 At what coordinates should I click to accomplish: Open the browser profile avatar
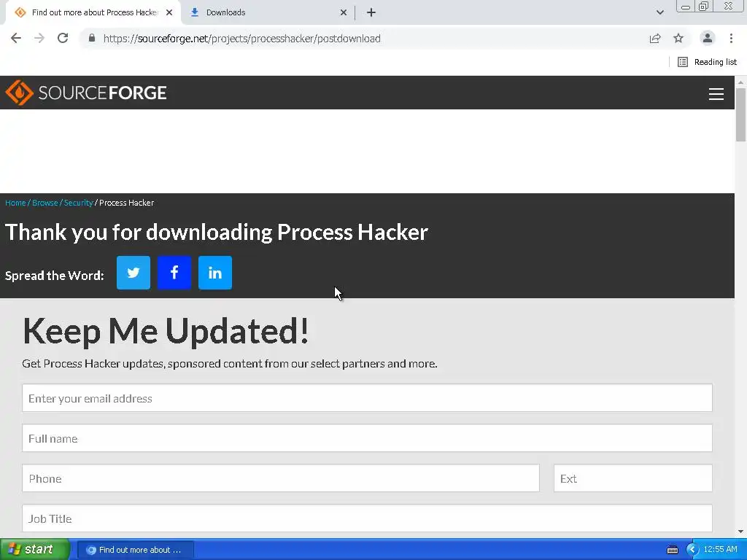[x=708, y=38]
